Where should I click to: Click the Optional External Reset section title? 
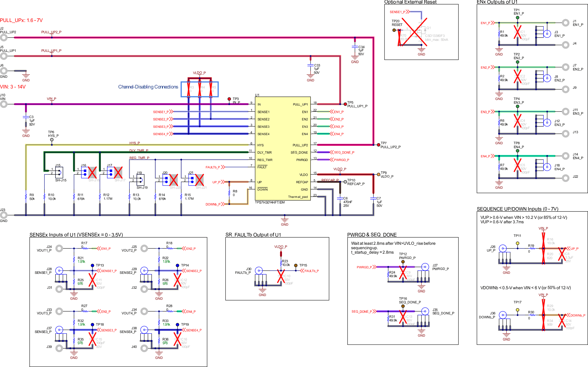coord(410,2)
